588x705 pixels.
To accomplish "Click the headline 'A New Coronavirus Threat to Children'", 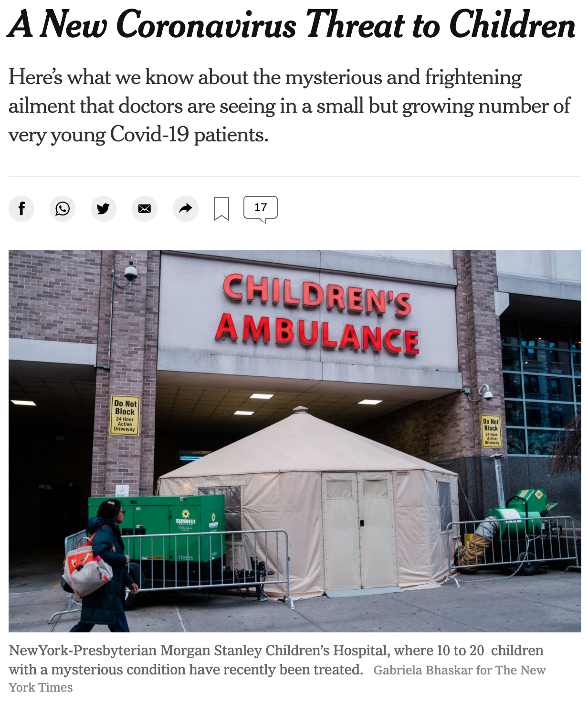I will [292, 25].
